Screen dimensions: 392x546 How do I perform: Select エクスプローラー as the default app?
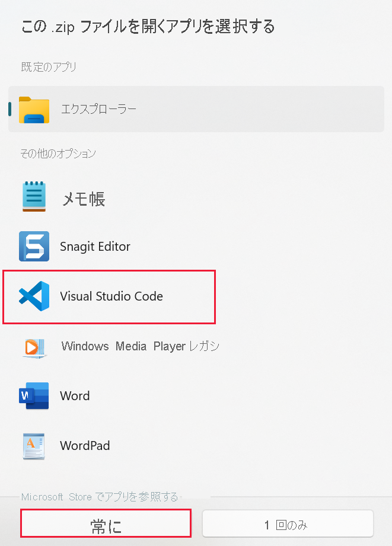(196, 109)
